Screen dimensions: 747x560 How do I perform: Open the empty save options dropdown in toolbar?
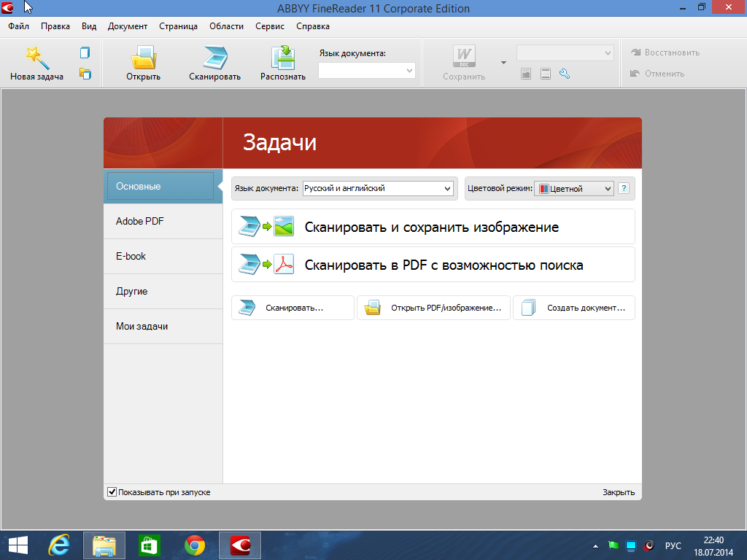point(565,52)
